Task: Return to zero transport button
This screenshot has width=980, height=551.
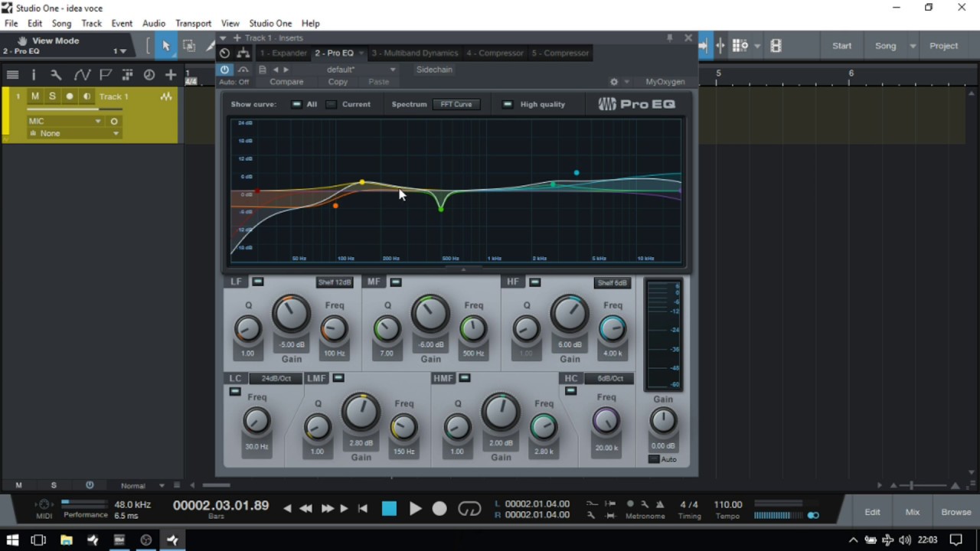Action: pyautogui.click(x=363, y=508)
